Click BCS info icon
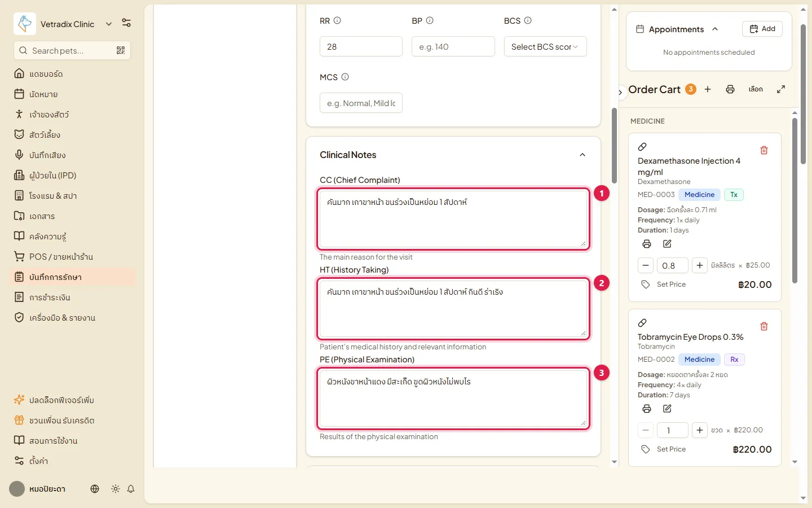The width and height of the screenshot is (812, 508). pyautogui.click(x=528, y=20)
